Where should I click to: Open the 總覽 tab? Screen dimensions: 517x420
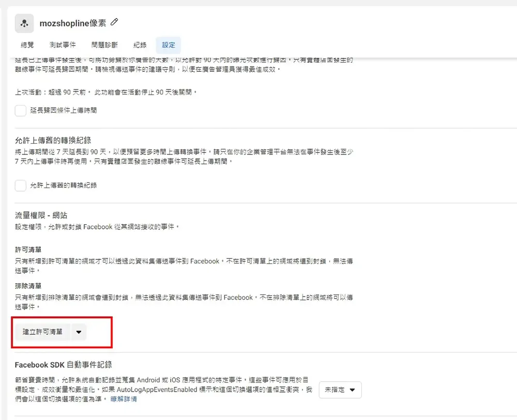[27, 45]
